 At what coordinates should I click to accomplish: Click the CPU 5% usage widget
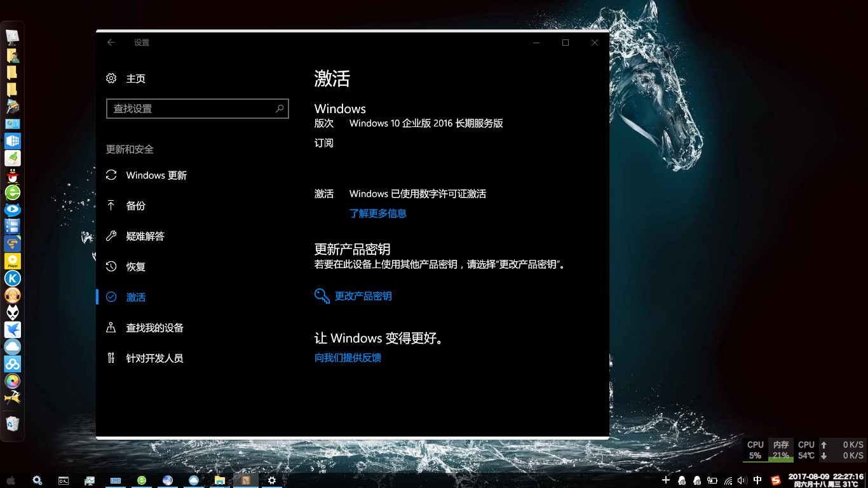(755, 450)
